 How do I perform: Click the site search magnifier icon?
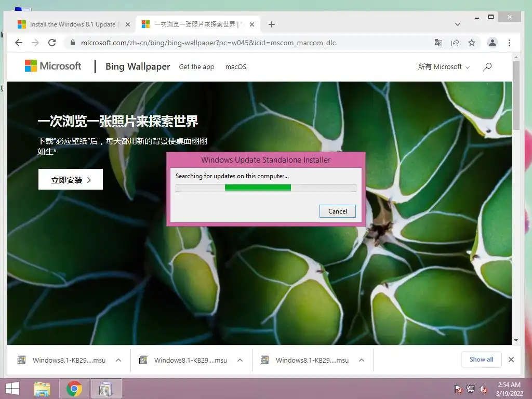click(x=487, y=67)
